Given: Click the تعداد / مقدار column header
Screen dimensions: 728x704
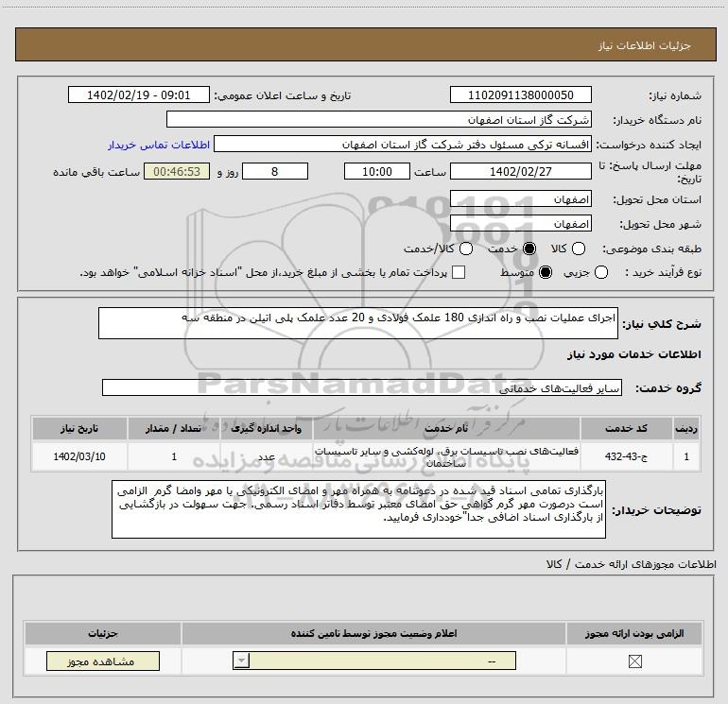Looking at the screenshot, I should click(174, 428).
